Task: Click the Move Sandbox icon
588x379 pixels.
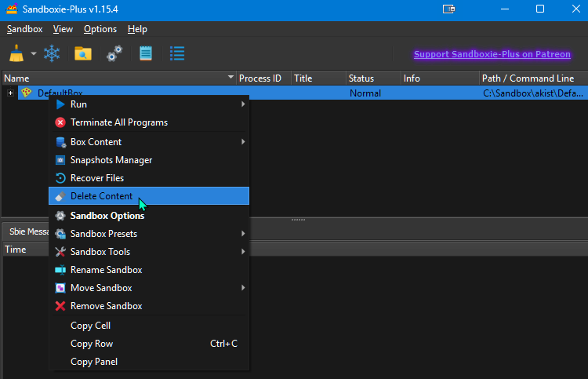Action: [x=60, y=288]
